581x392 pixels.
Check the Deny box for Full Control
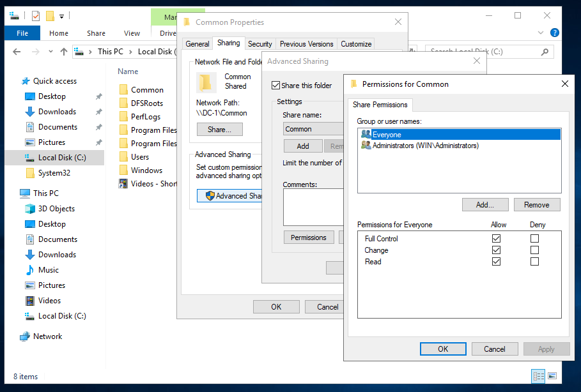534,239
